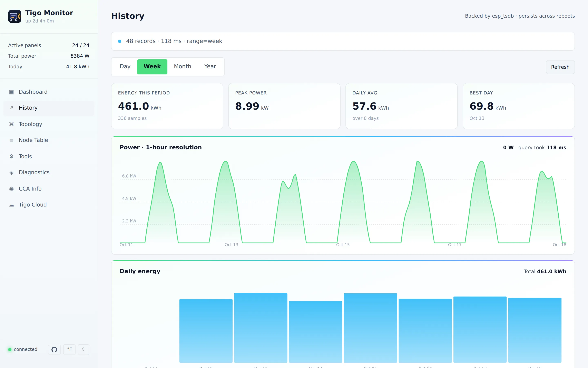Click the History arrow icon in sidebar
Viewport: 588px width, 368px height.
[x=11, y=108]
